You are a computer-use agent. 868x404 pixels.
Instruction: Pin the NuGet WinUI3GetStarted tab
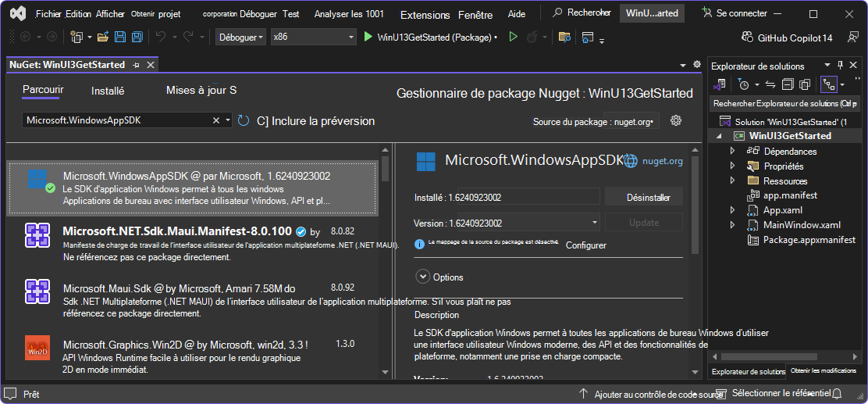[136, 65]
